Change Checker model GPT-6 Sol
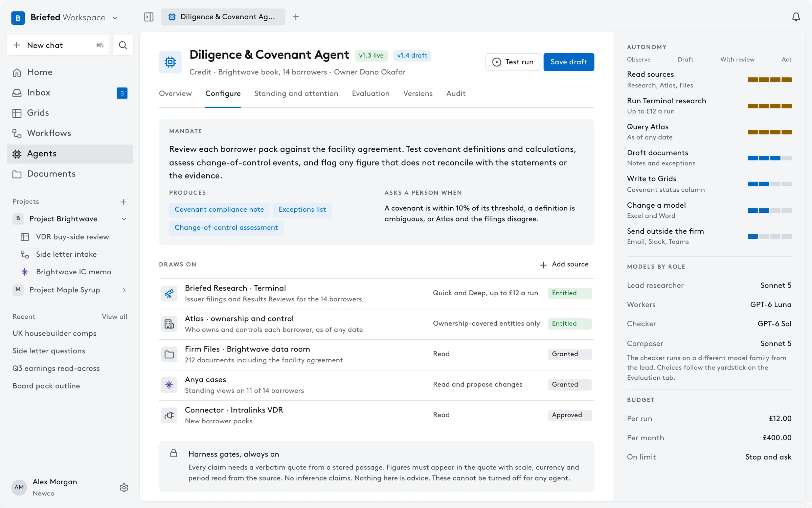 [774, 324]
